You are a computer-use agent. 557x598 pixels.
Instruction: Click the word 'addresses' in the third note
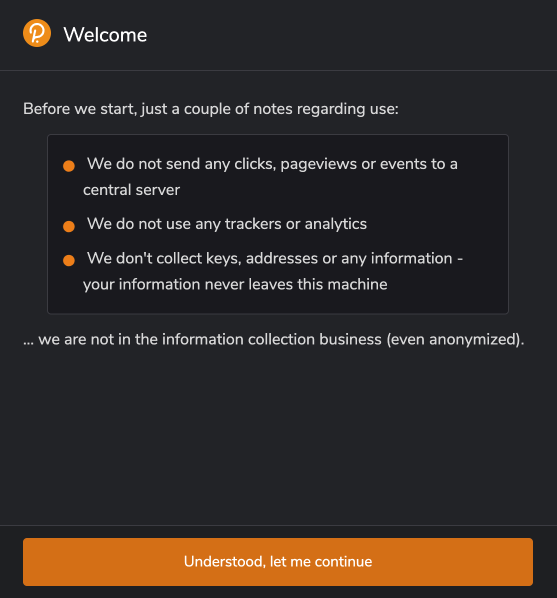tap(282, 259)
